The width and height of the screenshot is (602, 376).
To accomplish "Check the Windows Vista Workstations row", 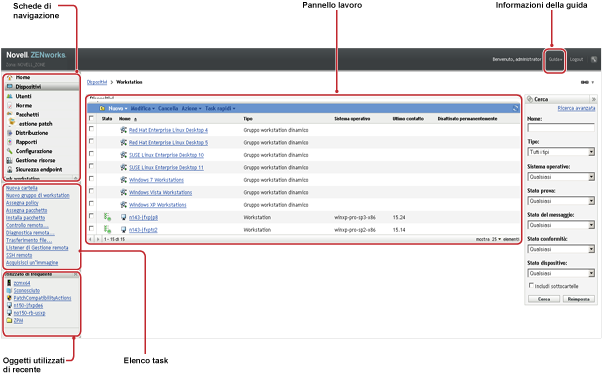I will point(91,191).
